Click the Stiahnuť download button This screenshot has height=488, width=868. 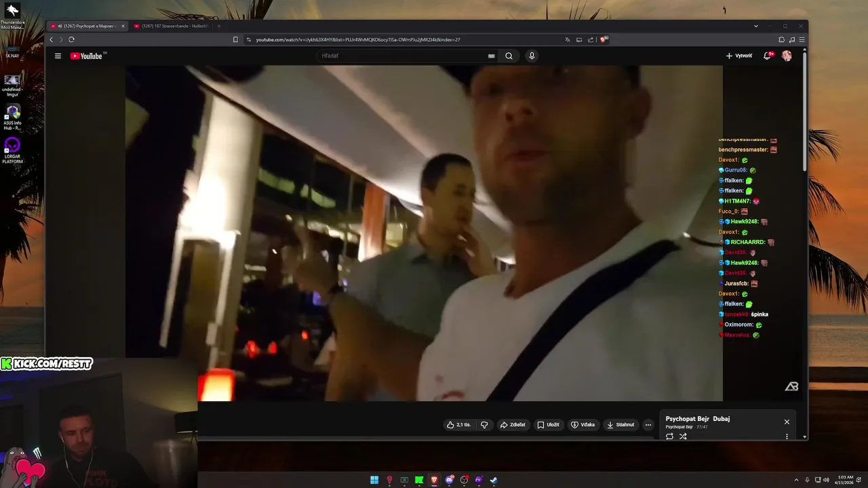click(620, 425)
